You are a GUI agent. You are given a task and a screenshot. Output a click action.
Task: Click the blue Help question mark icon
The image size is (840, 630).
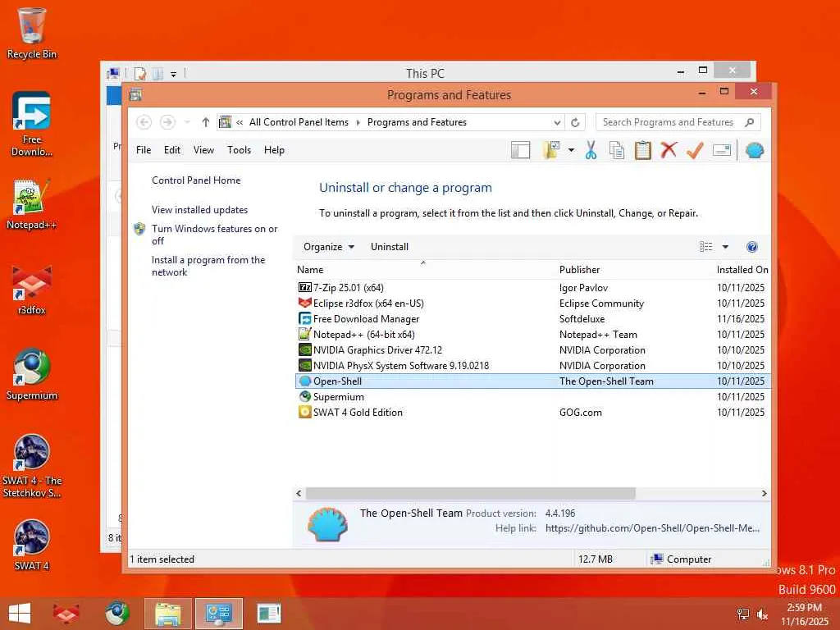coord(751,247)
